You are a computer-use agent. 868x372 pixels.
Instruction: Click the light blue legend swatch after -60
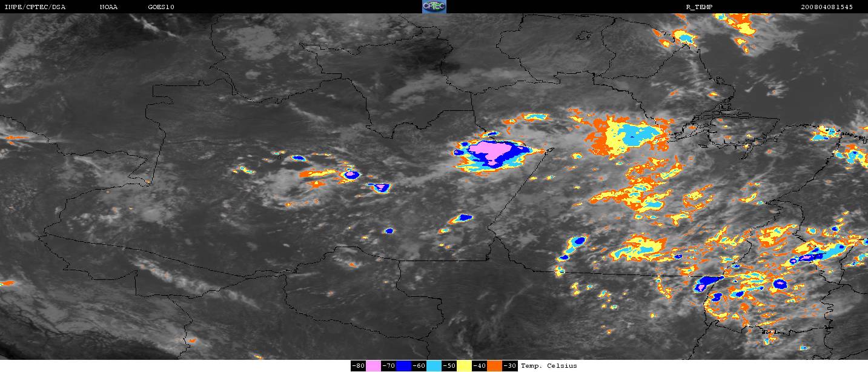(434, 366)
